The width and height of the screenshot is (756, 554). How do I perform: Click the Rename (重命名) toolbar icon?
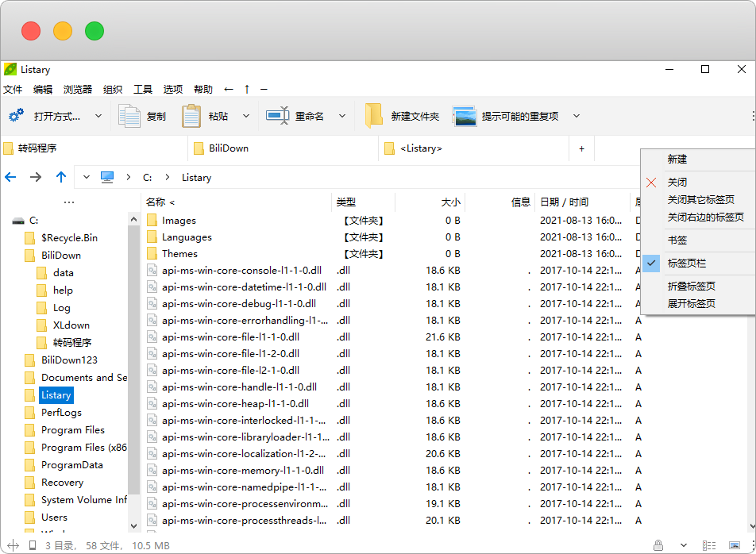coord(277,116)
